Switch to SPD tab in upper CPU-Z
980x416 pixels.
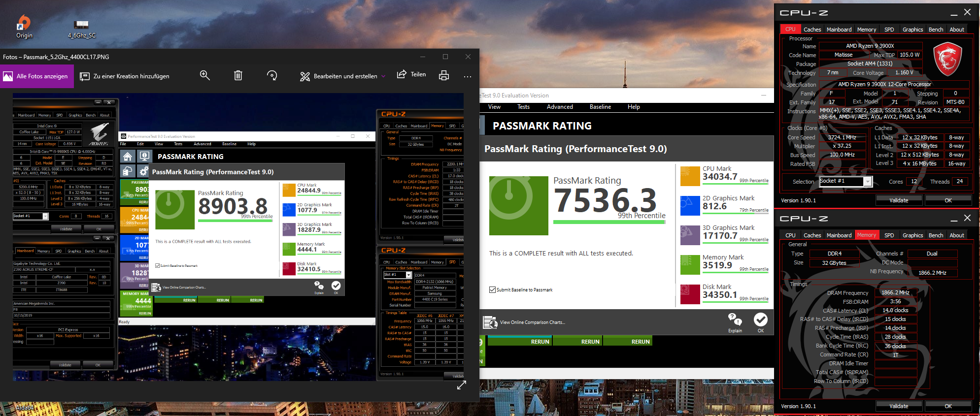[x=889, y=30]
